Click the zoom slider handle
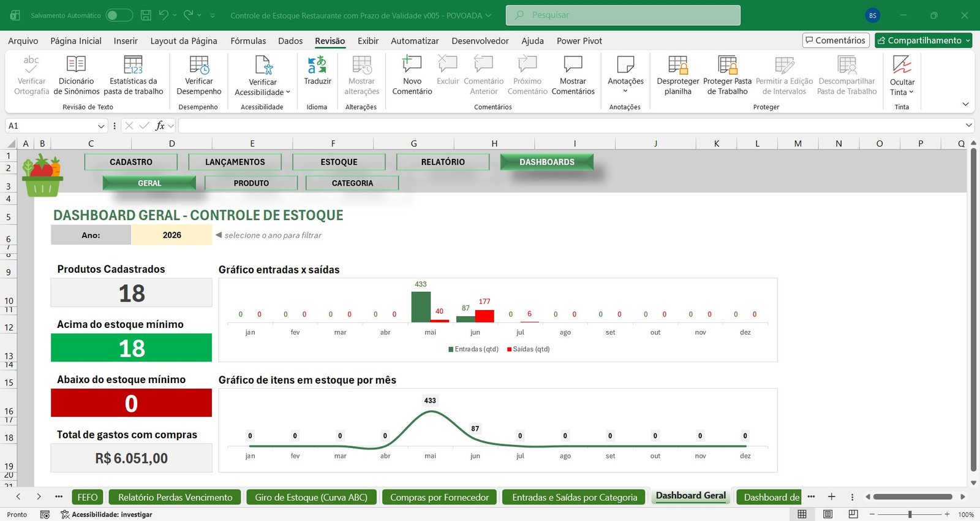This screenshot has width=980, height=521. tap(910, 514)
